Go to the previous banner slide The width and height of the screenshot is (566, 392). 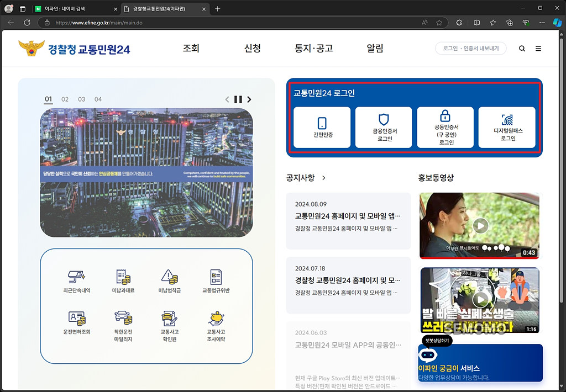coord(227,99)
